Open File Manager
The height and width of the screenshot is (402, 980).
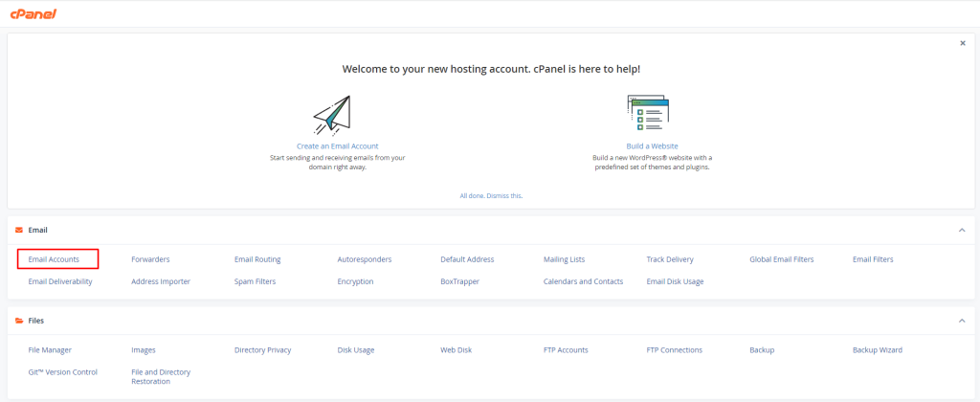[x=50, y=350]
